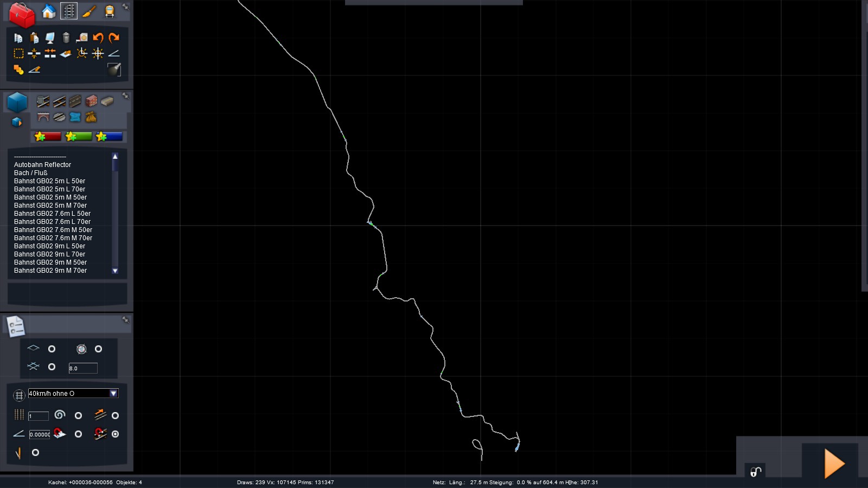Click the join segments with horizontal arrows icon
The height and width of the screenshot is (488, 868).
pos(50,53)
